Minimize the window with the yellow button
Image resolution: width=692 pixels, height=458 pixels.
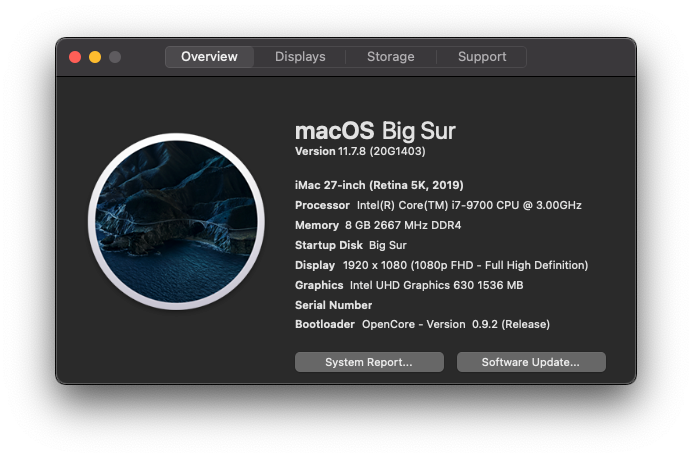click(x=95, y=57)
